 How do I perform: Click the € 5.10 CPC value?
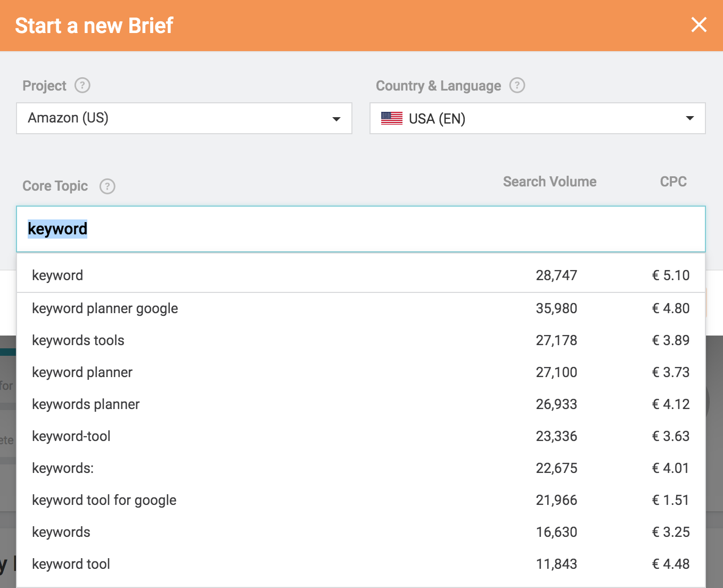coord(671,275)
